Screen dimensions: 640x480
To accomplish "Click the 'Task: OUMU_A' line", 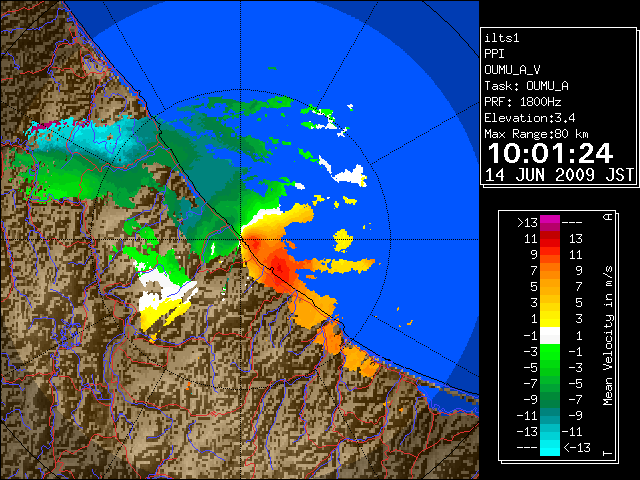I will 527,86.
